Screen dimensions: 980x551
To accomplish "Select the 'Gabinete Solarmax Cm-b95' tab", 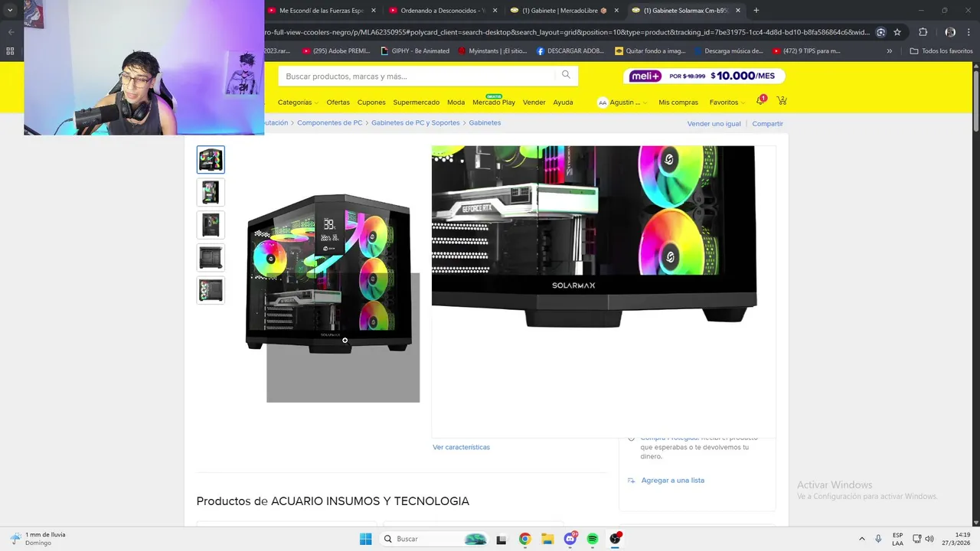I will pos(686,11).
